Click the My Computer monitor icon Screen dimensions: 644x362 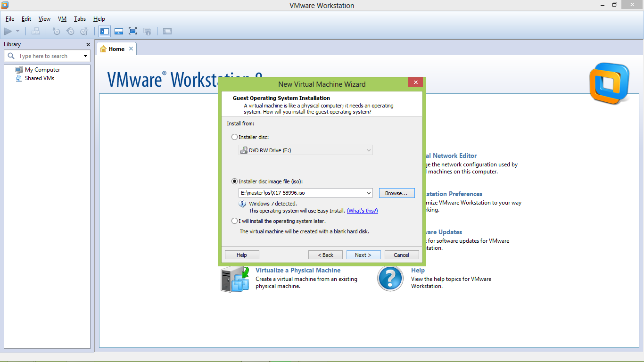coord(19,70)
